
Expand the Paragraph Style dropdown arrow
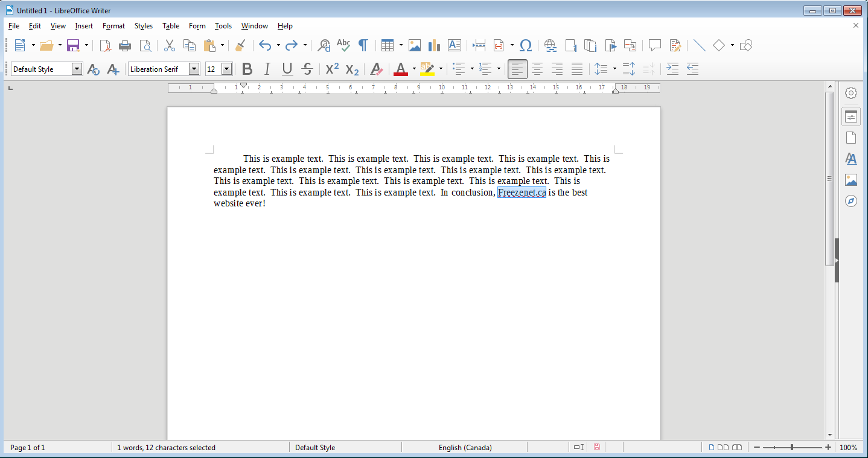77,69
